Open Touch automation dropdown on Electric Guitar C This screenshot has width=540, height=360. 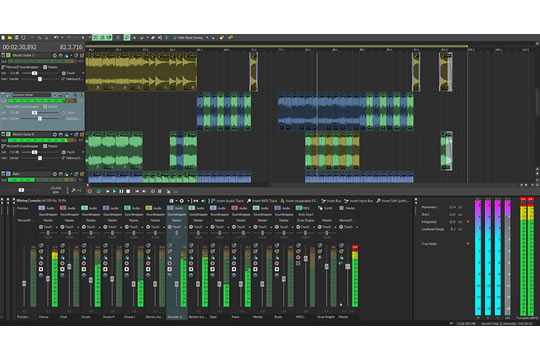[x=83, y=73]
